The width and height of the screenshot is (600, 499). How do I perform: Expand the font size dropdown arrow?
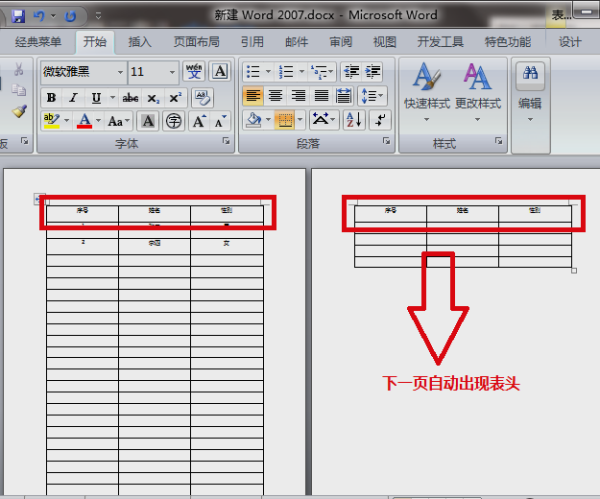pyautogui.click(x=172, y=72)
